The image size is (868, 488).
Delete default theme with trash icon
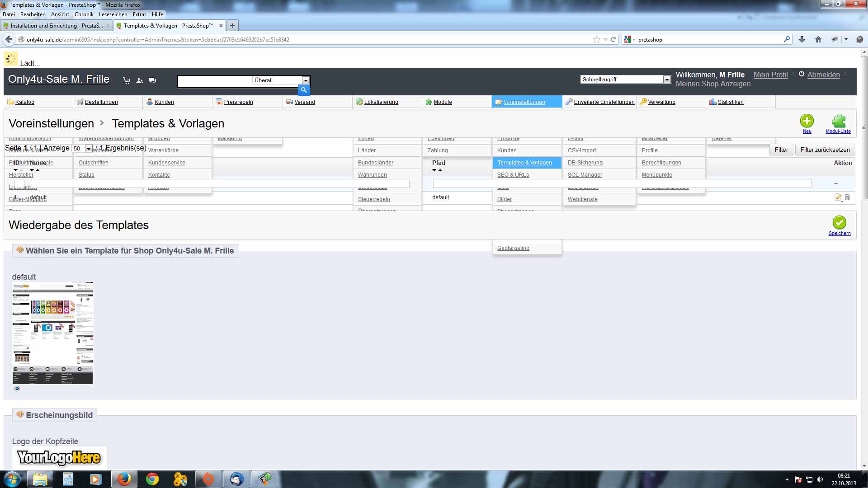pos(847,197)
